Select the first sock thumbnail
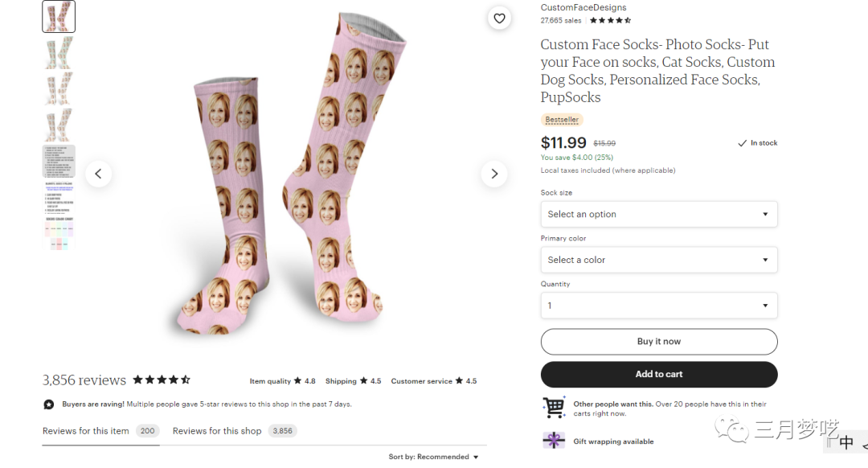 tap(59, 16)
